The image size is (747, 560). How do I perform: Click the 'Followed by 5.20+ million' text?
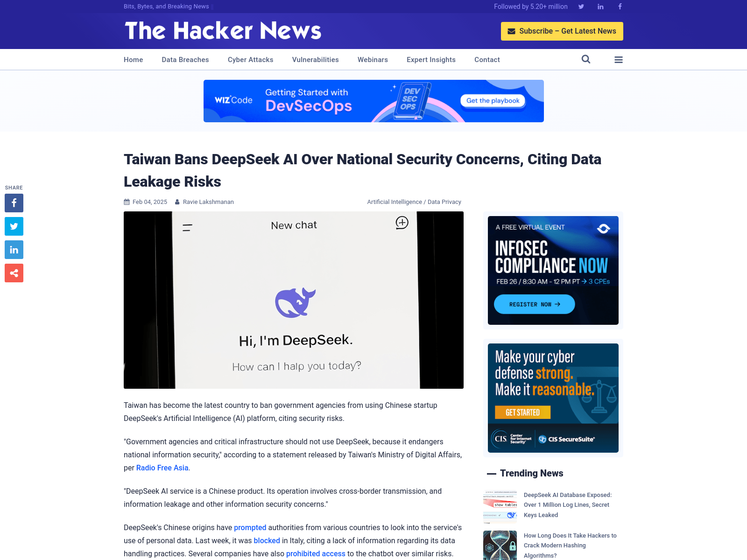531,7
